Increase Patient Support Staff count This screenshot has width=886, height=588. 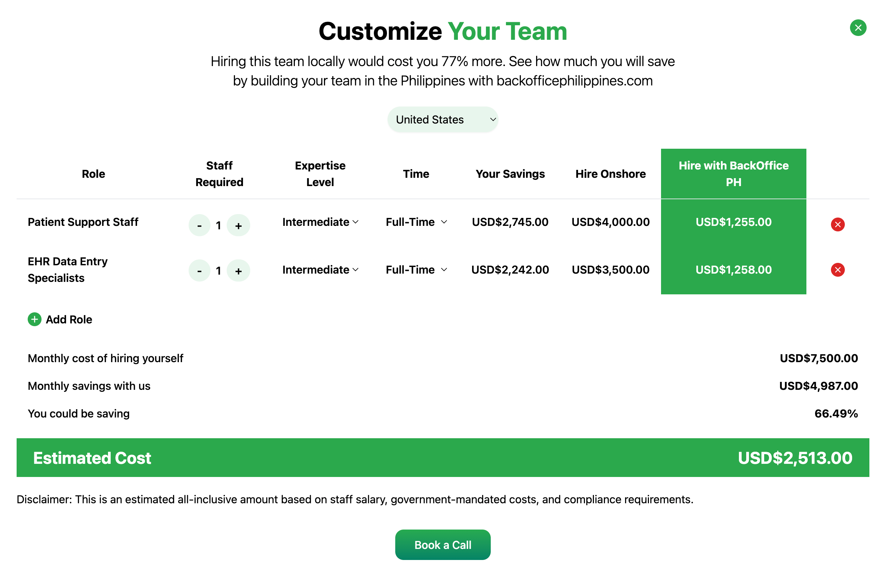point(238,226)
